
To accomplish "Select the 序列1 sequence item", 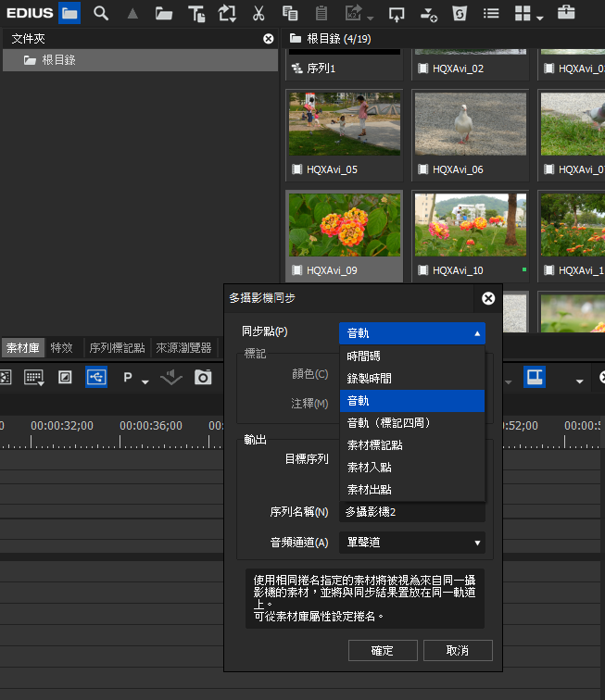I will 345,69.
